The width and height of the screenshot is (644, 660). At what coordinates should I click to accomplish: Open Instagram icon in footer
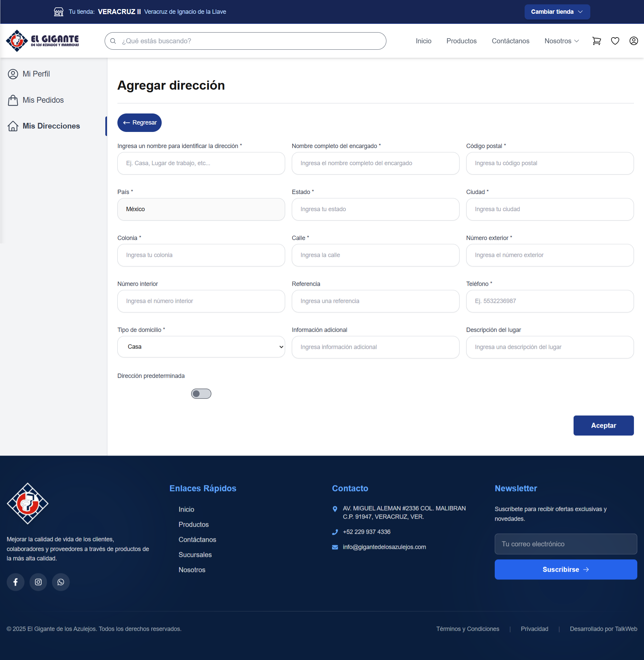[x=38, y=582]
